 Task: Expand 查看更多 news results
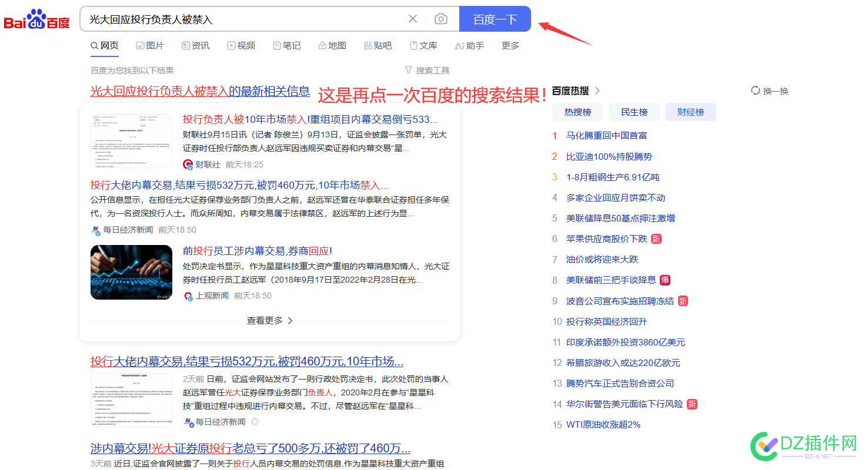(270, 321)
